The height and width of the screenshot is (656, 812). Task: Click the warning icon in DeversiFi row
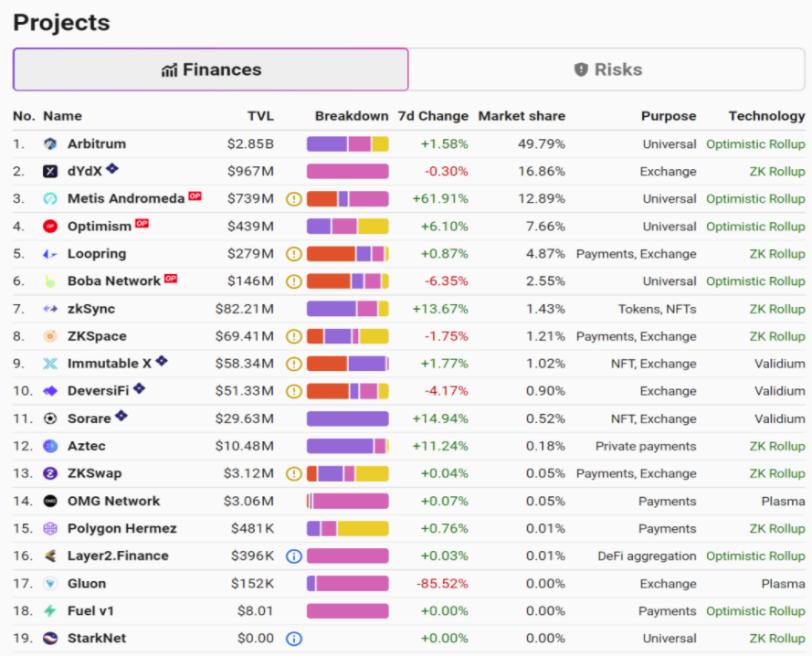pos(294,391)
